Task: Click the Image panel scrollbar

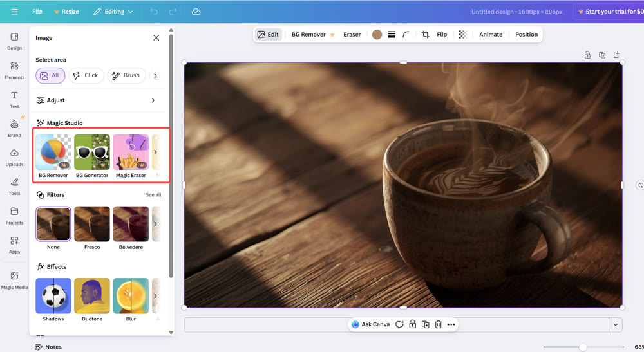Action: point(171,156)
